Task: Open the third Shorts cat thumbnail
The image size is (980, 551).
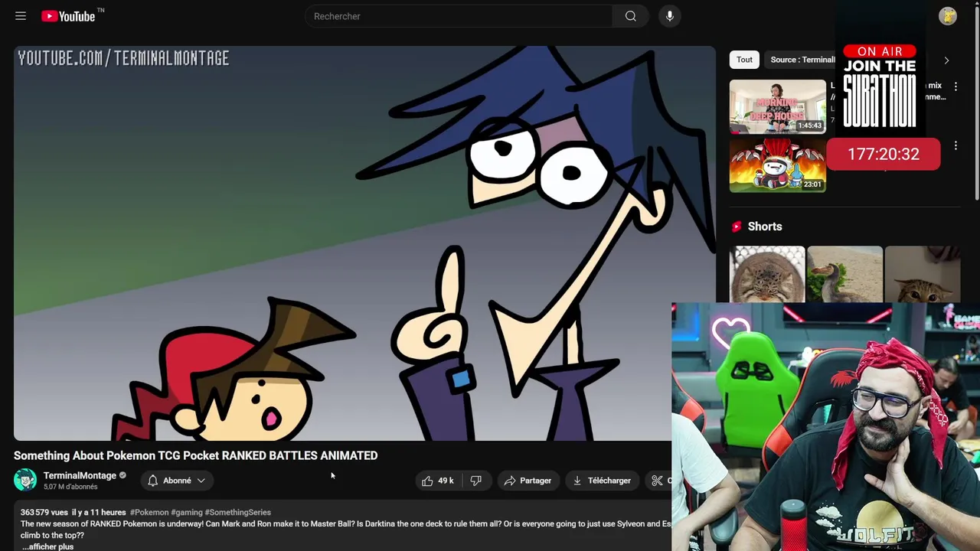Action: tap(922, 274)
